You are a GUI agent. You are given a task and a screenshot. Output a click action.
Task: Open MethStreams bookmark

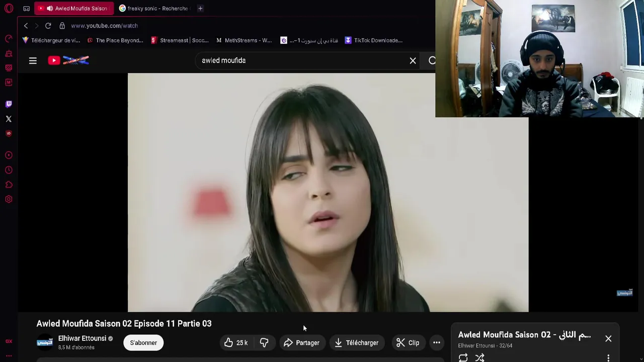[x=244, y=40]
